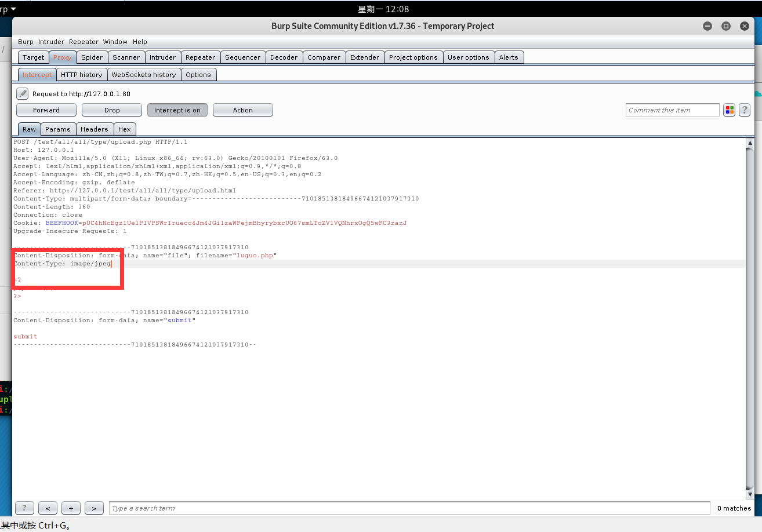The width and height of the screenshot is (762, 532).
Task: Go to previous search match '<' button
Action: click(x=48, y=508)
